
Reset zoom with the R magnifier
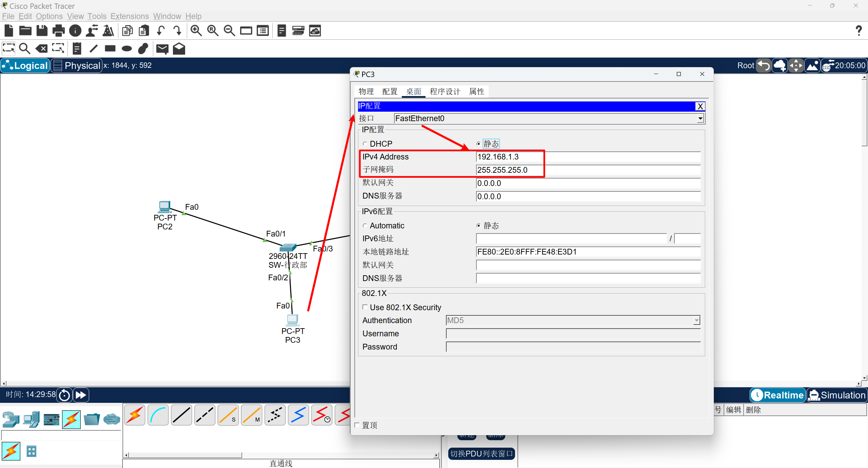click(x=213, y=31)
